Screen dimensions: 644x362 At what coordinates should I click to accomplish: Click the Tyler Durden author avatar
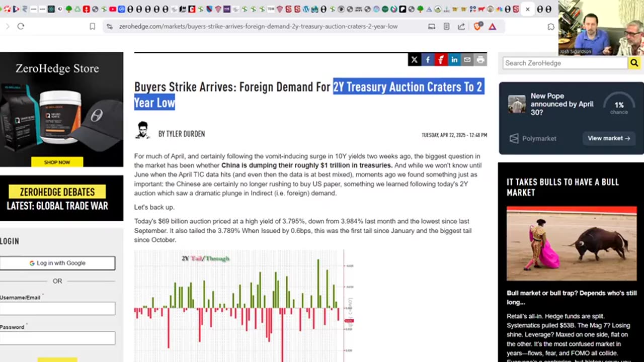pyautogui.click(x=143, y=130)
